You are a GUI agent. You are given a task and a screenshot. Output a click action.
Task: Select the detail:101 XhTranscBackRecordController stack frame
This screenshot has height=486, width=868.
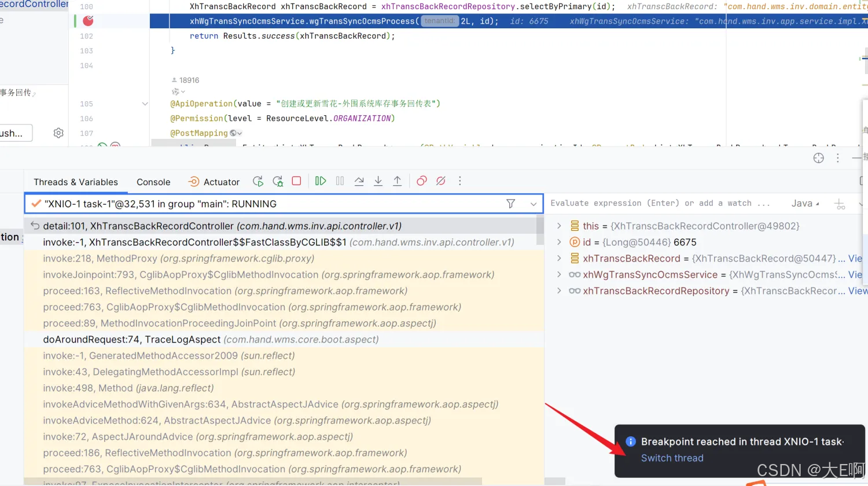coord(281,226)
